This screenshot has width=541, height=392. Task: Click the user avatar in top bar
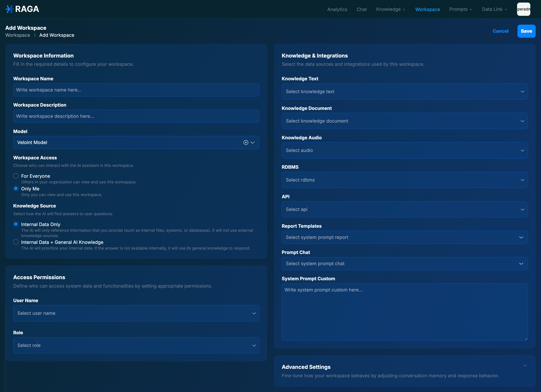point(523,9)
